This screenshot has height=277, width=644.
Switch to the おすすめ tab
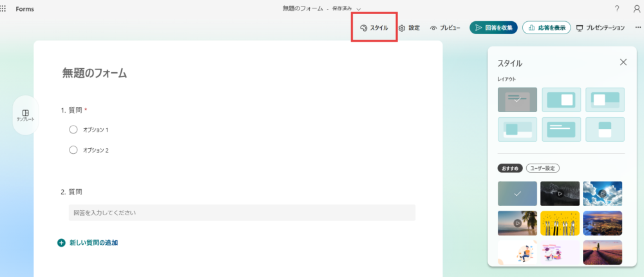pyautogui.click(x=510, y=168)
